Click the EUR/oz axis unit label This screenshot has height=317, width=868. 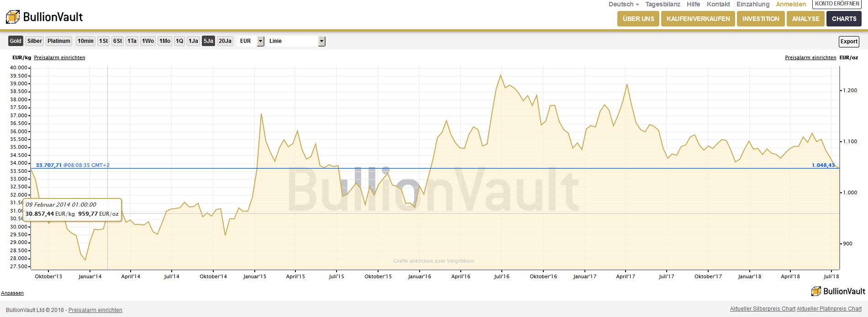pyautogui.click(x=849, y=57)
